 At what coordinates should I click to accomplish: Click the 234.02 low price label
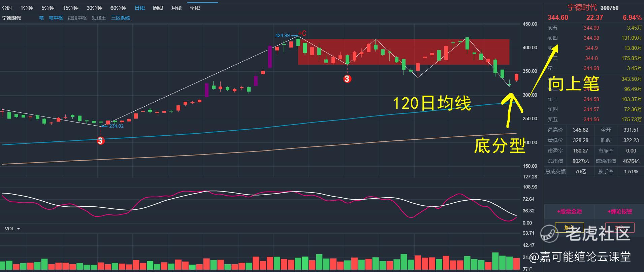point(116,126)
